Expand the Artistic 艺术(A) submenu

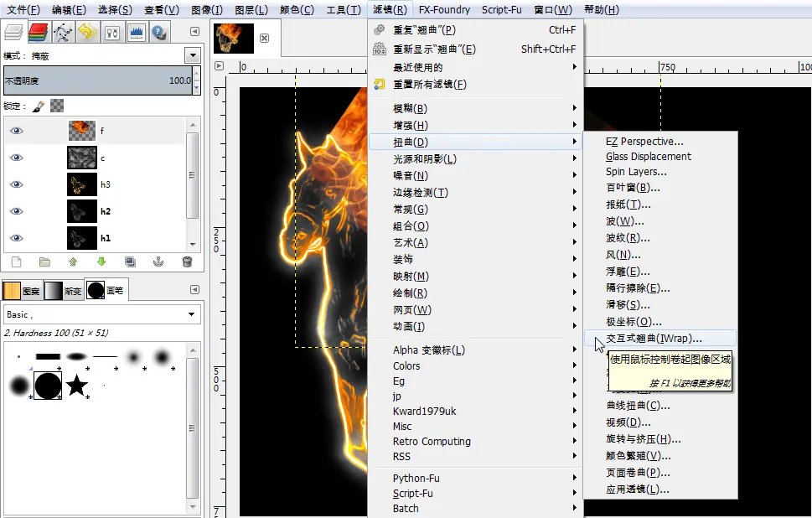(x=475, y=242)
